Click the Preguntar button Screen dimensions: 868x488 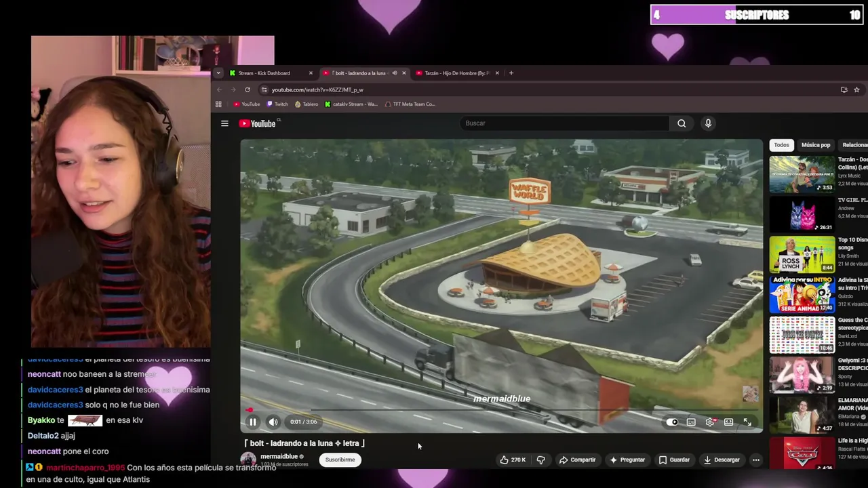[627, 460]
